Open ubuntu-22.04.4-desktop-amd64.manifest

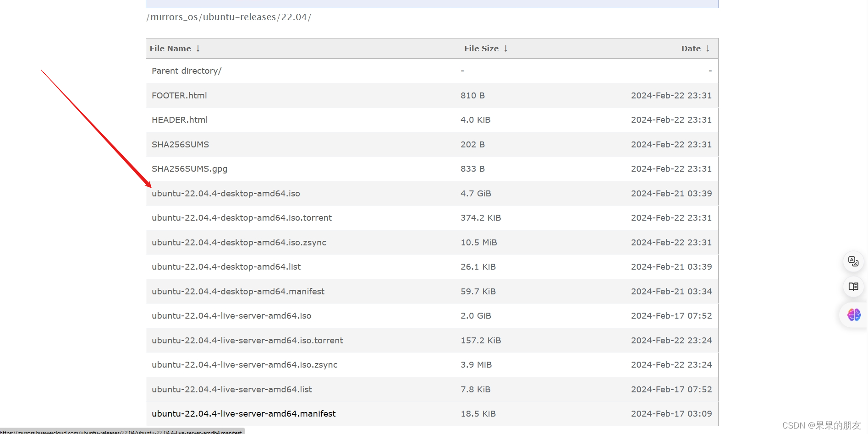click(x=238, y=291)
